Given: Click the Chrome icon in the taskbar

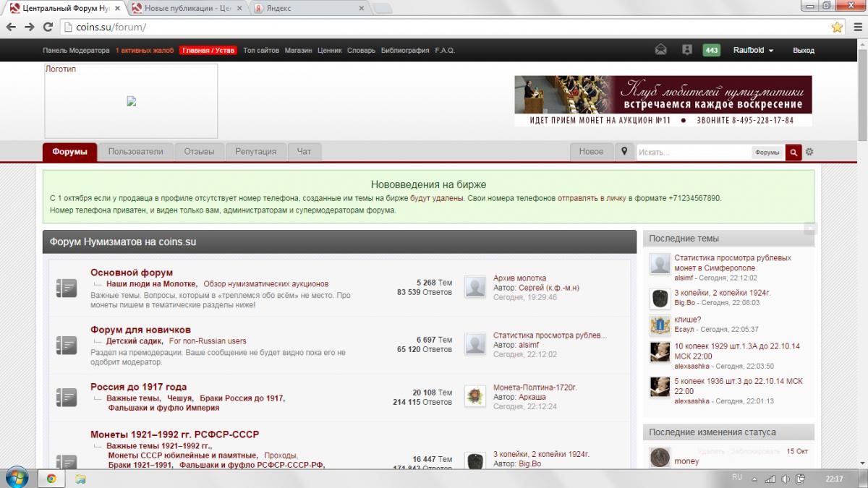Looking at the screenshot, I should pos(51,478).
